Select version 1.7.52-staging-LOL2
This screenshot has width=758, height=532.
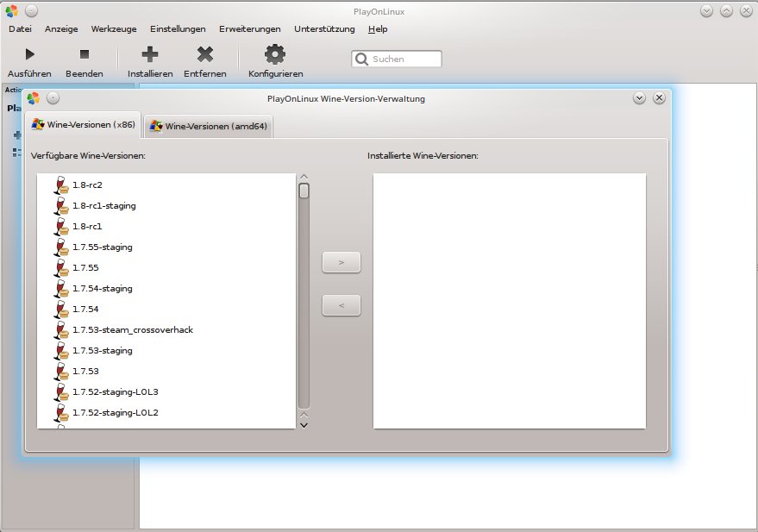116,413
